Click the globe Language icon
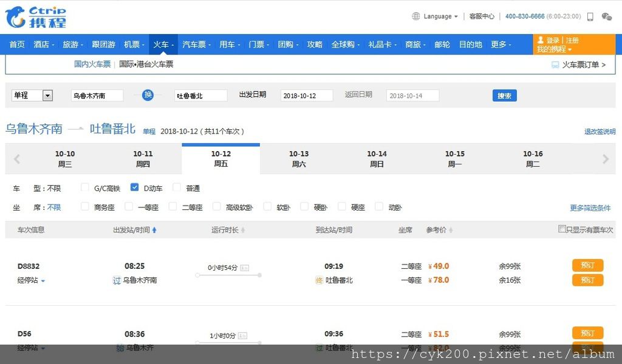Screen dimensions: 622x364 415,16
